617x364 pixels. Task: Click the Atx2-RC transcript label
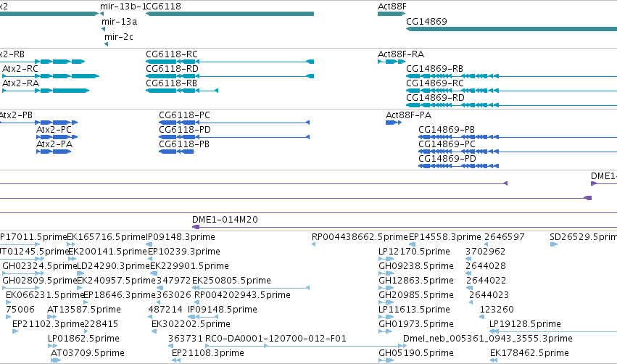point(20,69)
